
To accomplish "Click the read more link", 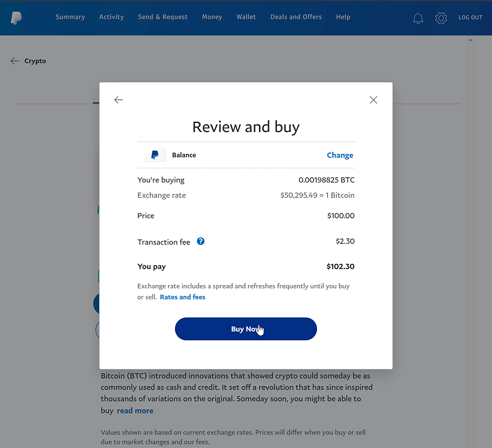I will point(135,411).
